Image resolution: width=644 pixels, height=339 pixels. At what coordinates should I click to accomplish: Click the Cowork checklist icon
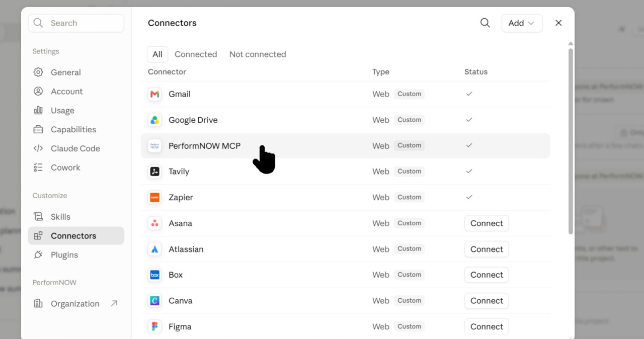click(x=38, y=167)
